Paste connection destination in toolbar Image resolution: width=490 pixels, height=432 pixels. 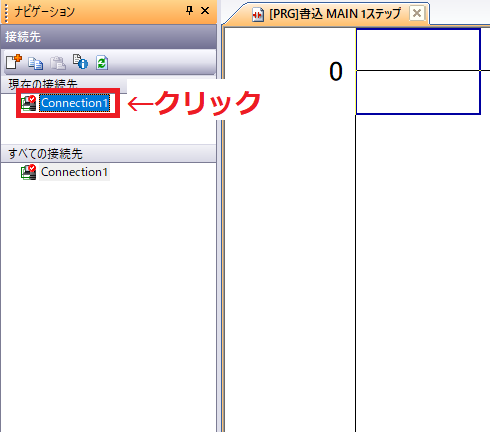[58, 63]
